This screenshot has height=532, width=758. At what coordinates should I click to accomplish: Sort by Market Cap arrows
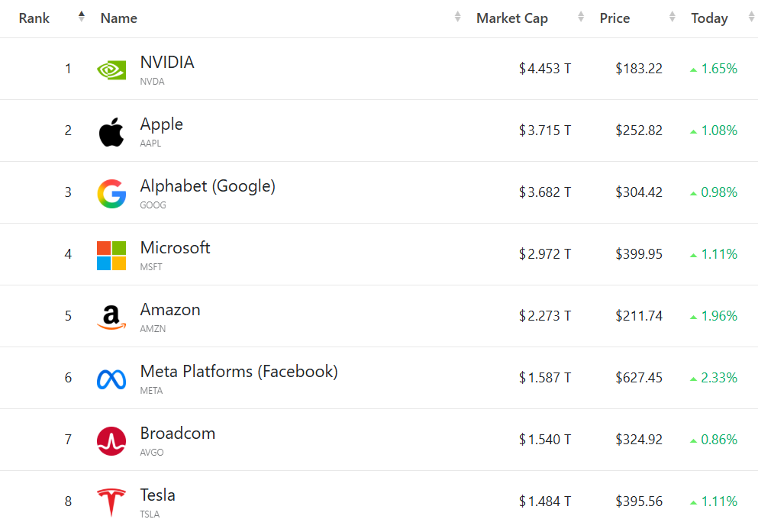coord(582,17)
